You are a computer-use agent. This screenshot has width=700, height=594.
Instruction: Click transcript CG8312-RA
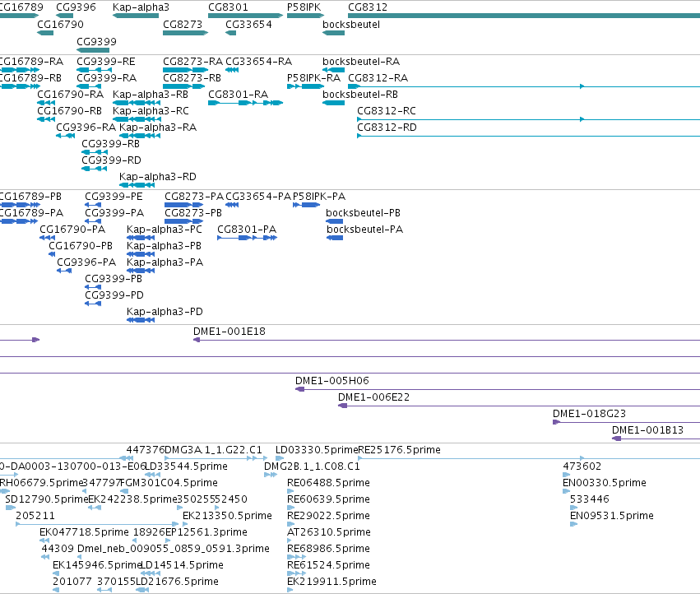[378, 77]
